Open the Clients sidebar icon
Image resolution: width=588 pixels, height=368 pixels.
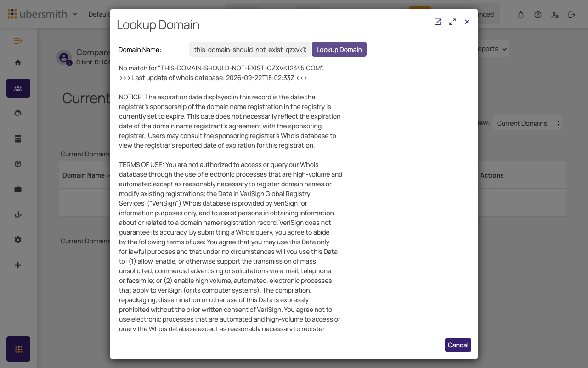(18, 88)
